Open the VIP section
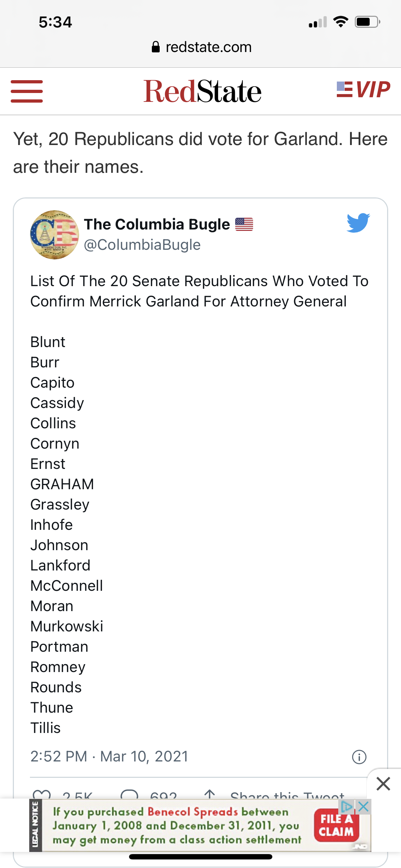 point(363,89)
